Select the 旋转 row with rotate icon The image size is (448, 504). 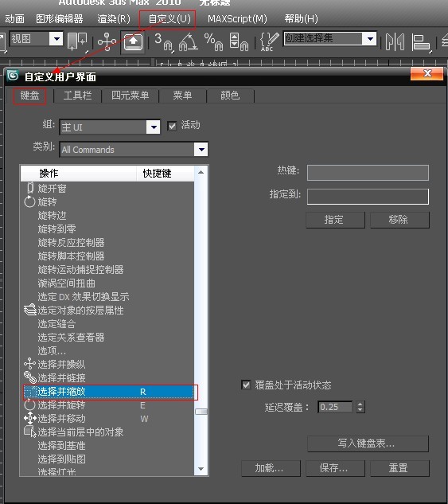[108, 202]
